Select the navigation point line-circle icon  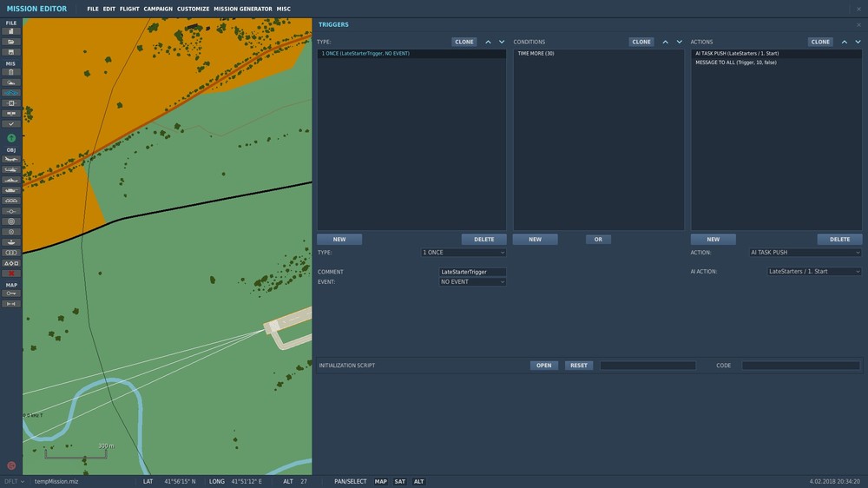point(10,211)
